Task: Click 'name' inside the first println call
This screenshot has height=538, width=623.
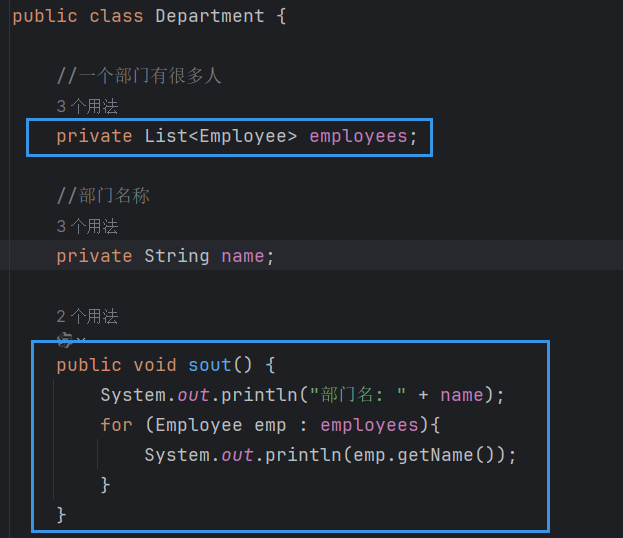Action: click(462, 395)
